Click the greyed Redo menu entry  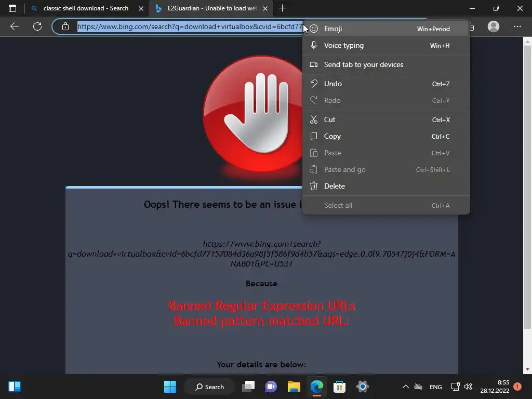tap(386, 100)
